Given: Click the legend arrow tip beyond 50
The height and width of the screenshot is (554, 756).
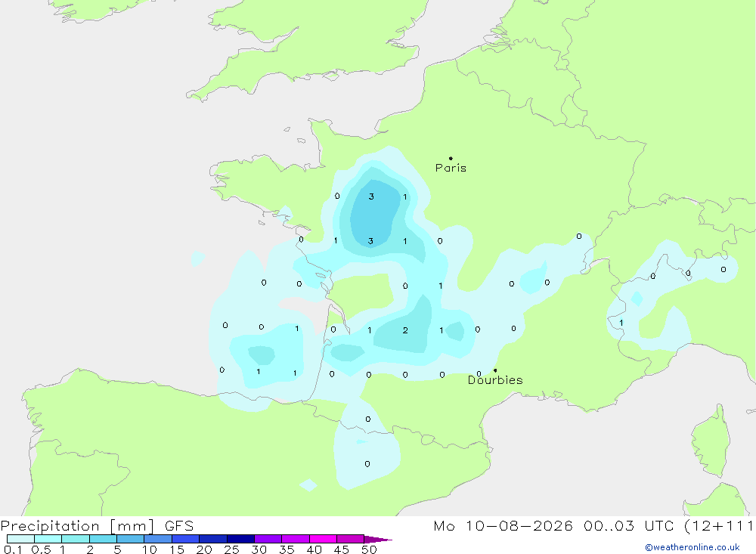Looking at the screenshot, I should [379, 540].
